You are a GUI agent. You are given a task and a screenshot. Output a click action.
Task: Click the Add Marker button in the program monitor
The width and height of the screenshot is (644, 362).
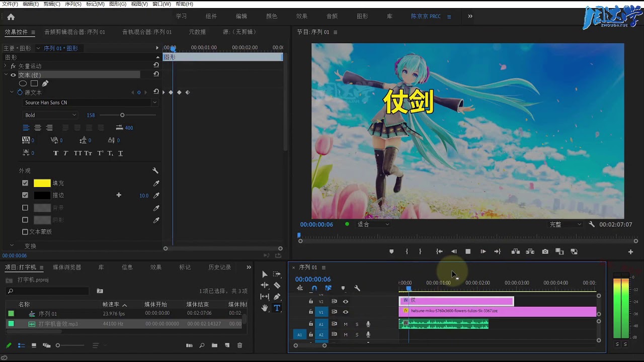click(391, 251)
